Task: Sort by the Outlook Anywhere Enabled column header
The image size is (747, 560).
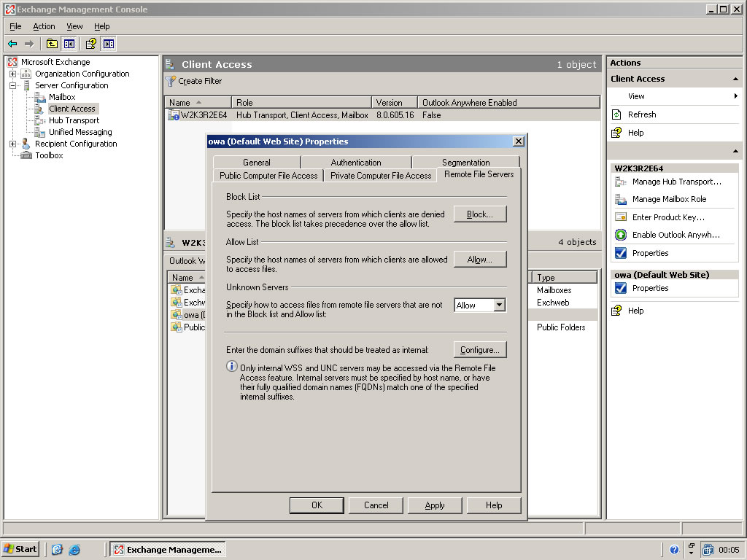Action: click(x=469, y=103)
